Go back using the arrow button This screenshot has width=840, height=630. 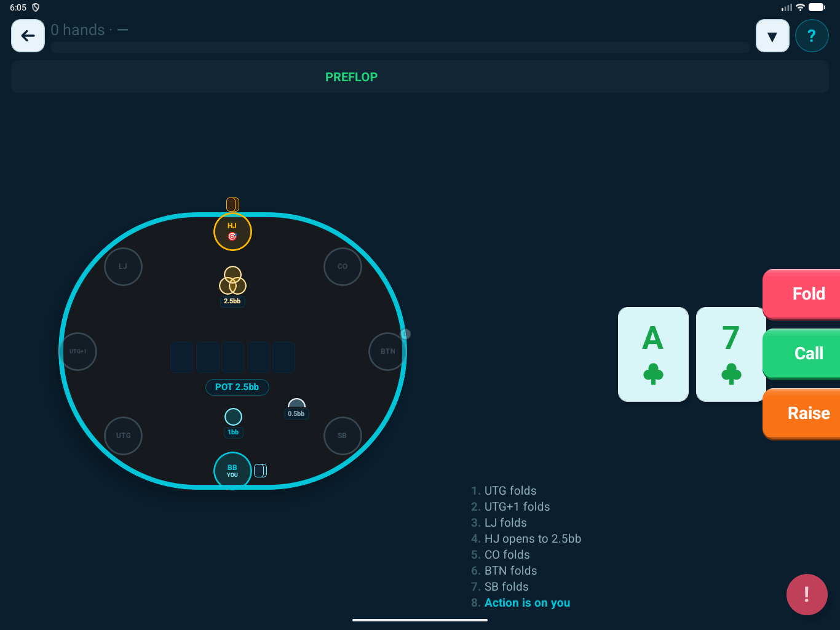pyautogui.click(x=28, y=36)
